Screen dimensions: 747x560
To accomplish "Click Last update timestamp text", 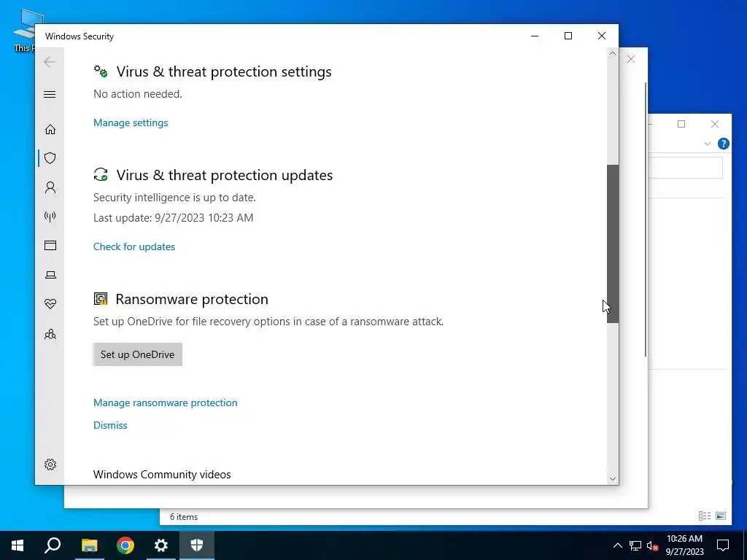I will click(174, 218).
